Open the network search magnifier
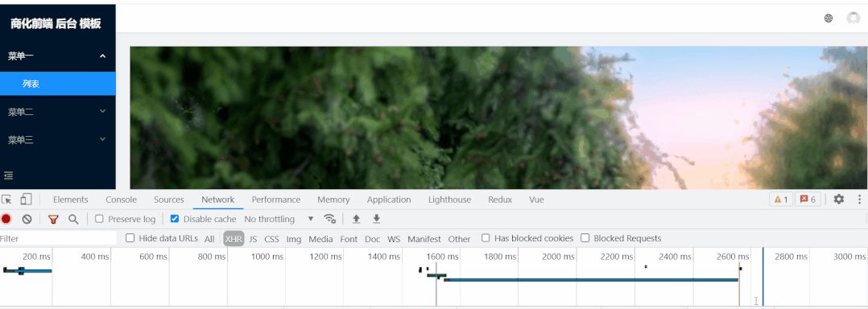Image resolution: width=868 pixels, height=309 pixels. (x=73, y=219)
